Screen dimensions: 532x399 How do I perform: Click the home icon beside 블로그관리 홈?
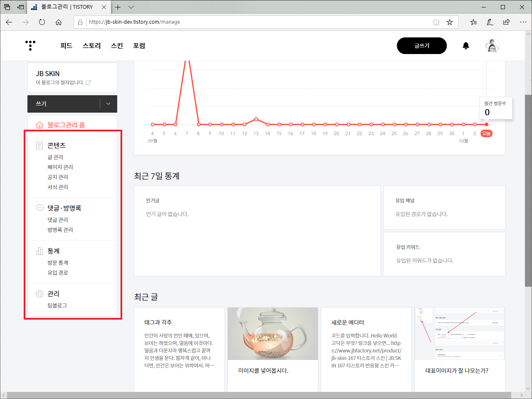click(39, 125)
